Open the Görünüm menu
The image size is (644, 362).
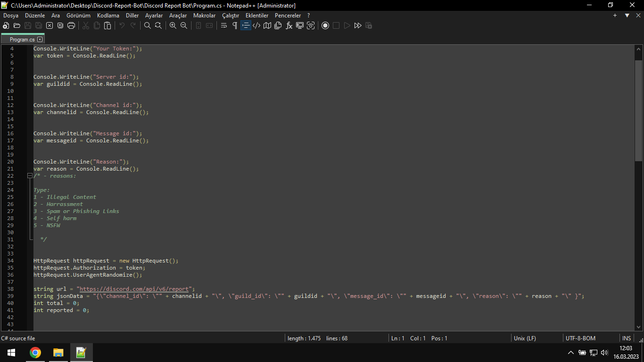[x=78, y=16]
